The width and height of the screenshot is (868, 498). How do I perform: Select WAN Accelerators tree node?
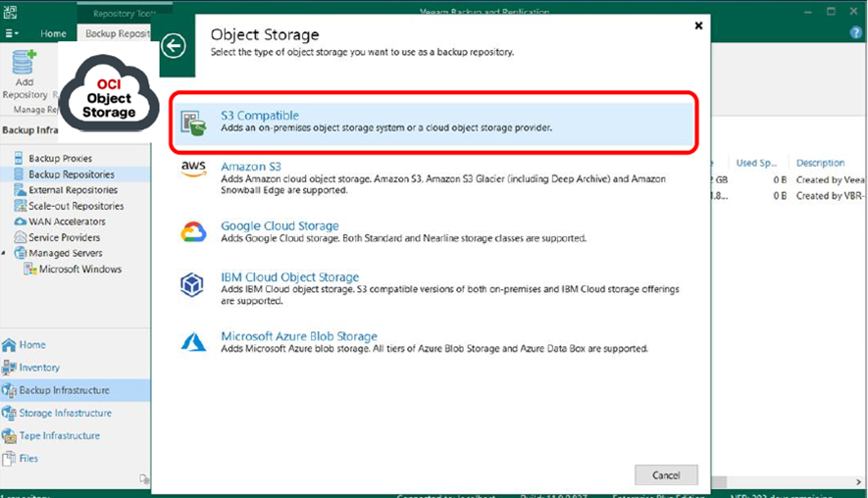pyautogui.click(x=67, y=222)
